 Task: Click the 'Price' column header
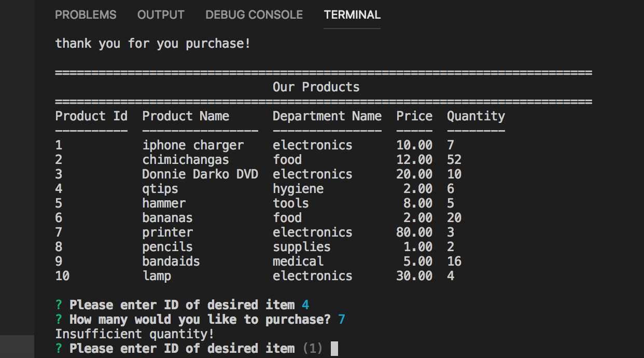pyautogui.click(x=414, y=116)
